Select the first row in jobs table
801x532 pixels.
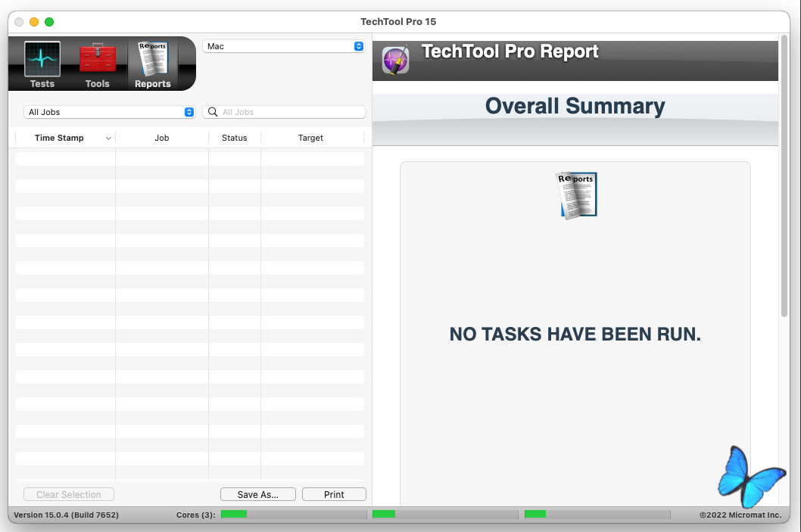pos(189,159)
